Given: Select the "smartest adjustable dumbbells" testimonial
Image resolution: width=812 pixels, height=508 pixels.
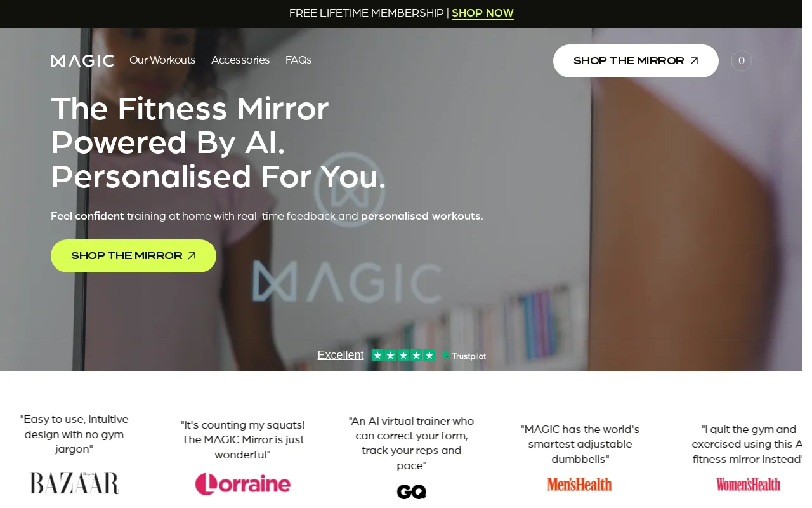Looking at the screenshot, I should 580,444.
